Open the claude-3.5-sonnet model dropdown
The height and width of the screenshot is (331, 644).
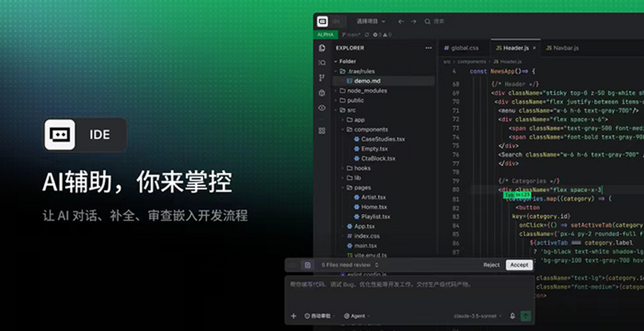[478, 316]
